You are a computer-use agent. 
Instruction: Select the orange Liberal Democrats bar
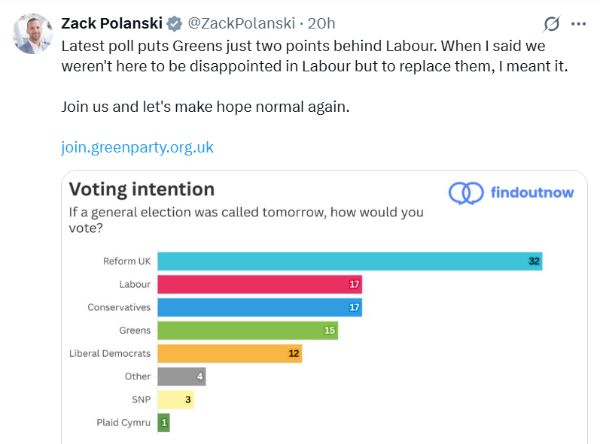(229, 353)
